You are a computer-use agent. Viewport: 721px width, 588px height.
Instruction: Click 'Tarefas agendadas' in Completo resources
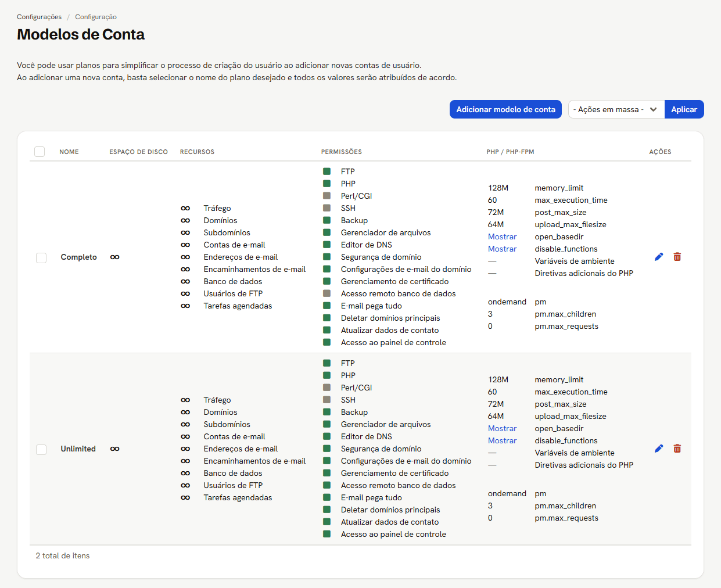tap(238, 306)
